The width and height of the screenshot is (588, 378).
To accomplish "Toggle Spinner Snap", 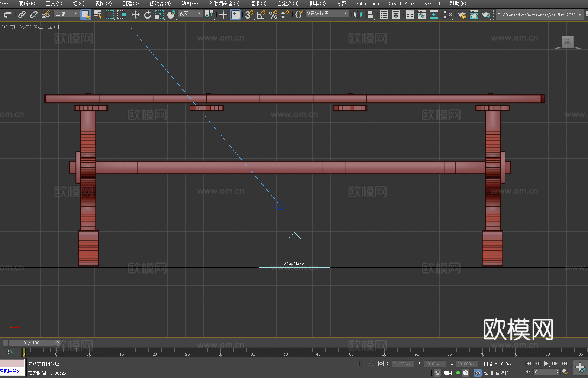I will coord(285,14).
